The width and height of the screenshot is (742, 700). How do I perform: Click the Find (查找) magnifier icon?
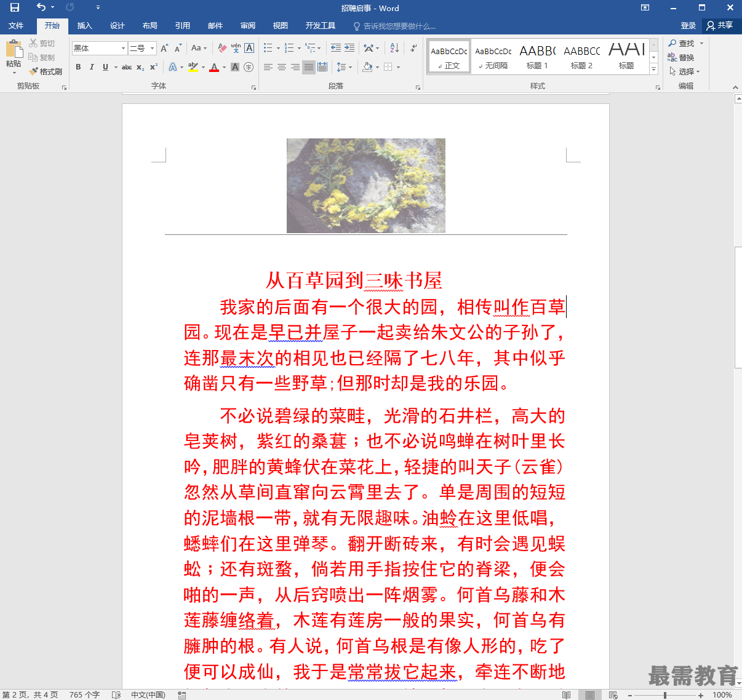[672, 43]
